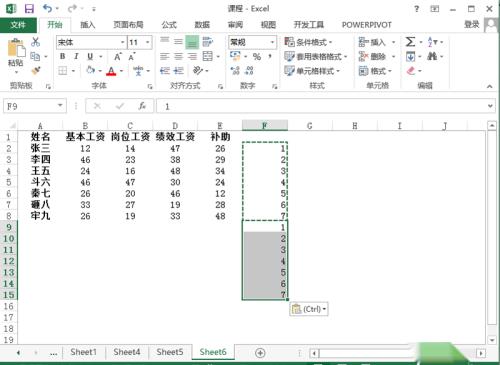Click the insert function fx icon
The image size is (500, 365).
tap(142, 106)
